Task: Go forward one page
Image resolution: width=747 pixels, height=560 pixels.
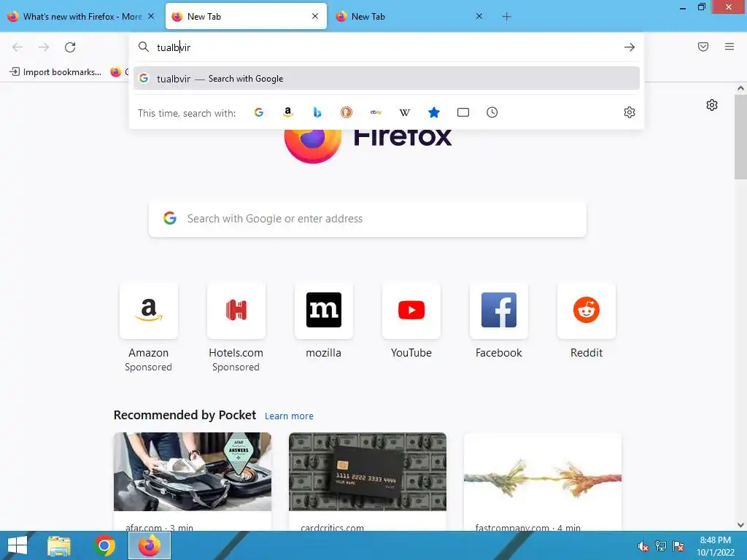Action: [44, 47]
